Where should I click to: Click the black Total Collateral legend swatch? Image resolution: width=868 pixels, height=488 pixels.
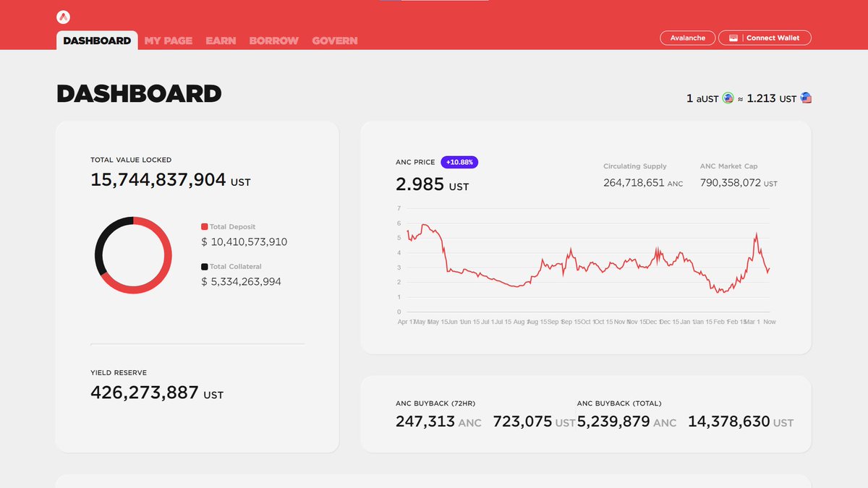(x=205, y=267)
